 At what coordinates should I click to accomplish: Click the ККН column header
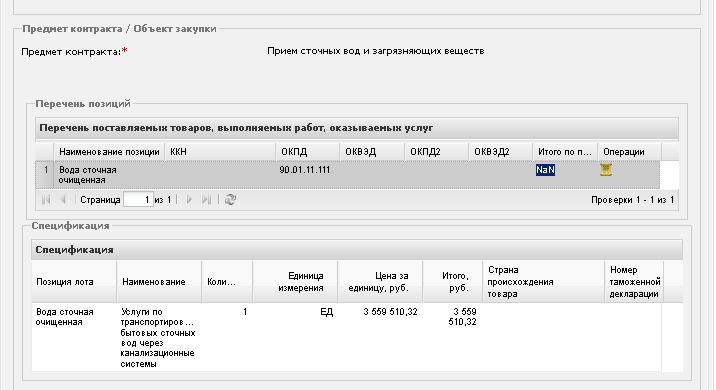[x=220, y=152]
